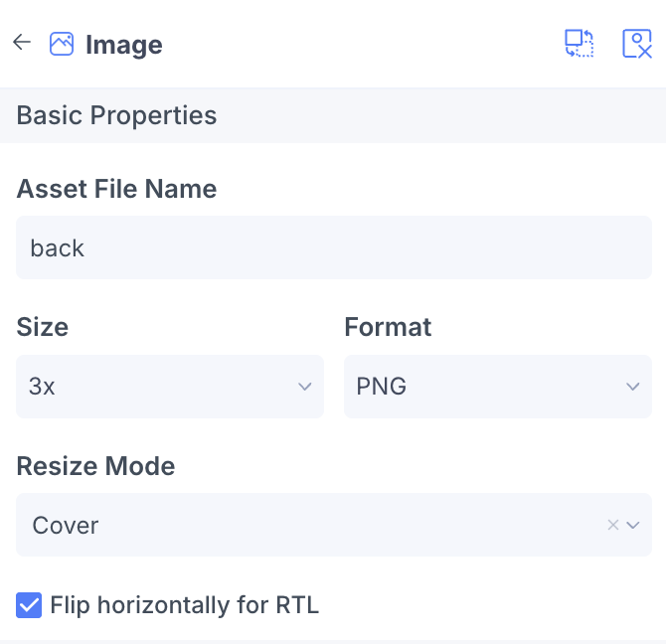Click the back arrow in the header
This screenshot has height=644, width=666.
pos(22,43)
